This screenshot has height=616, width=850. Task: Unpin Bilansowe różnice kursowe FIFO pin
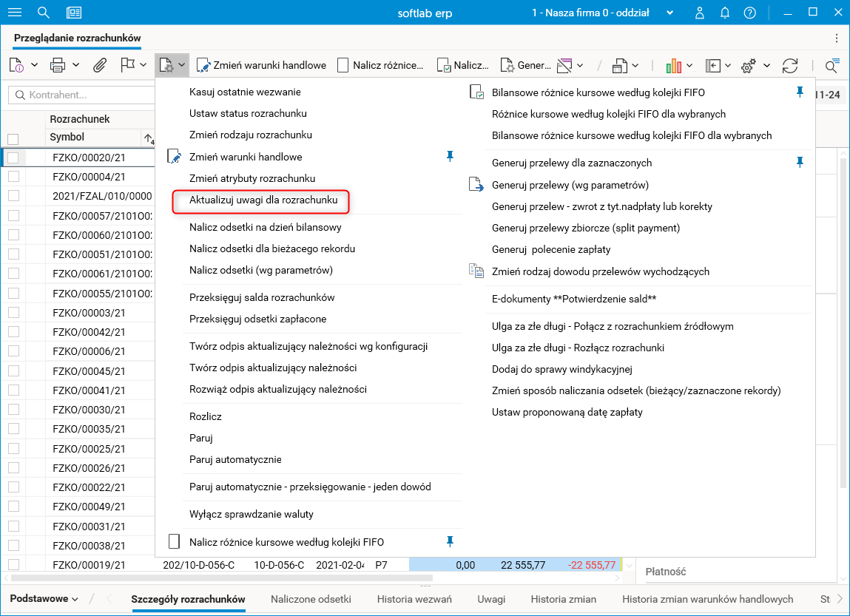800,92
